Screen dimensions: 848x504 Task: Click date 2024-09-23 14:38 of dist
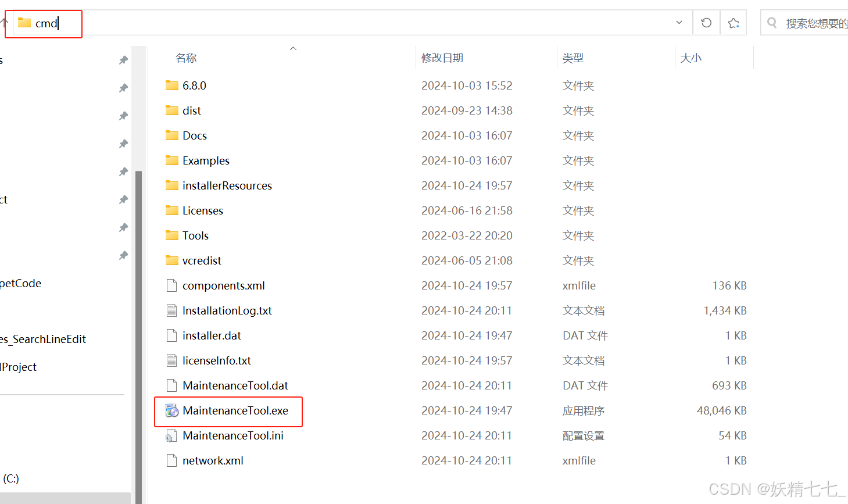(x=467, y=110)
